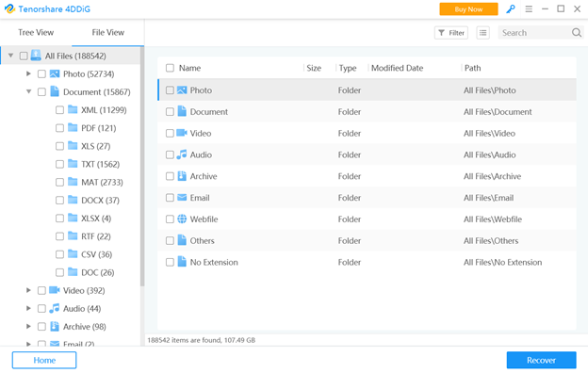Click the All Files drive icon
588x373 pixels.
(36, 56)
